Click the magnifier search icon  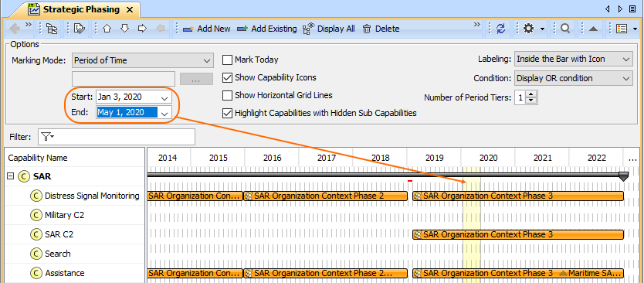565,29
